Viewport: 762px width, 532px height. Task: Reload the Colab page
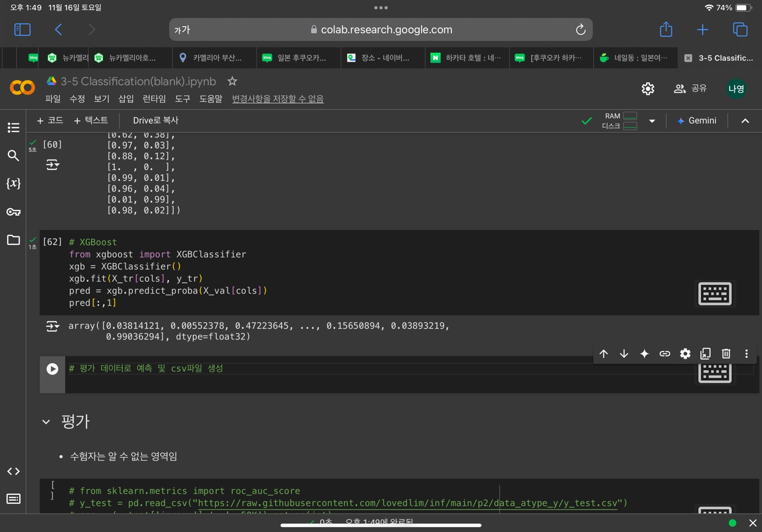click(580, 30)
